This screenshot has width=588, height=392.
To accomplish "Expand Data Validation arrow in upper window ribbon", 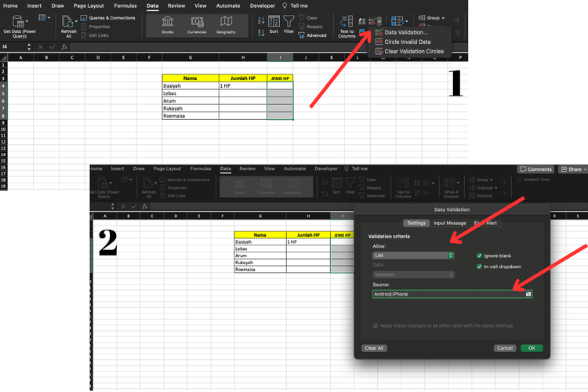I will point(379,21).
